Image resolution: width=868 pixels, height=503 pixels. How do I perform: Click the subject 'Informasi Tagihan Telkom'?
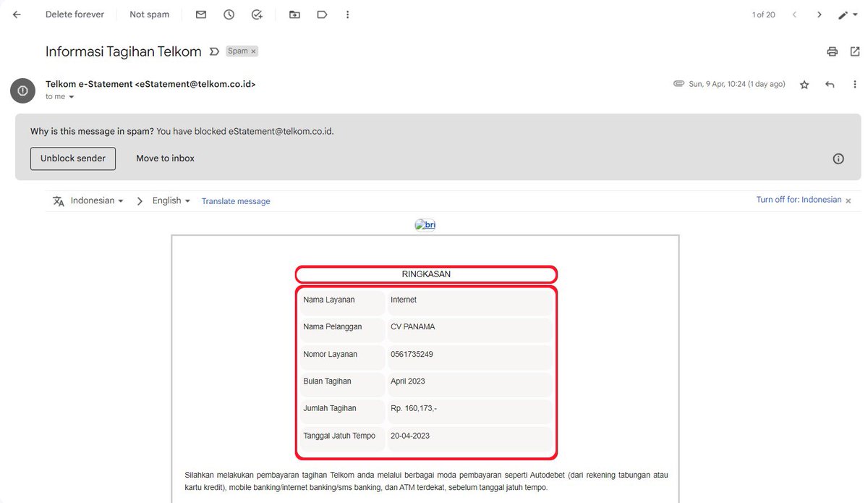click(123, 51)
